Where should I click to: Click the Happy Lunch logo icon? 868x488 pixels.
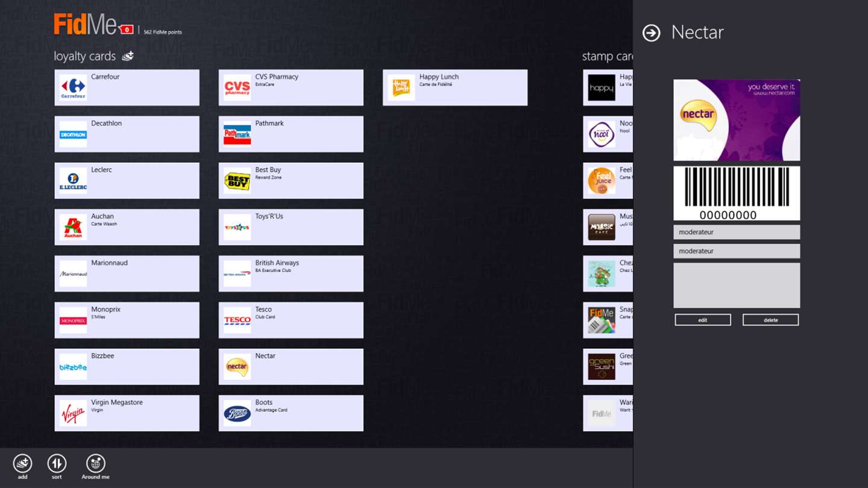point(401,88)
